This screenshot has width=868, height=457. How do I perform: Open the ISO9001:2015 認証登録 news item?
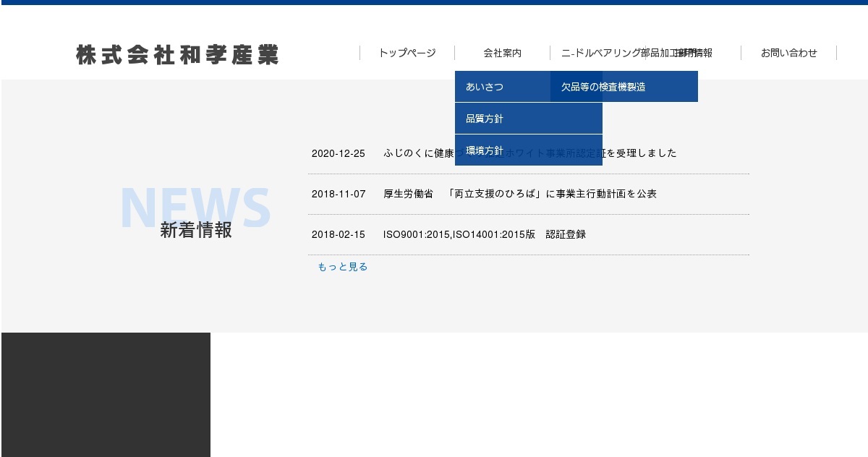click(x=484, y=234)
